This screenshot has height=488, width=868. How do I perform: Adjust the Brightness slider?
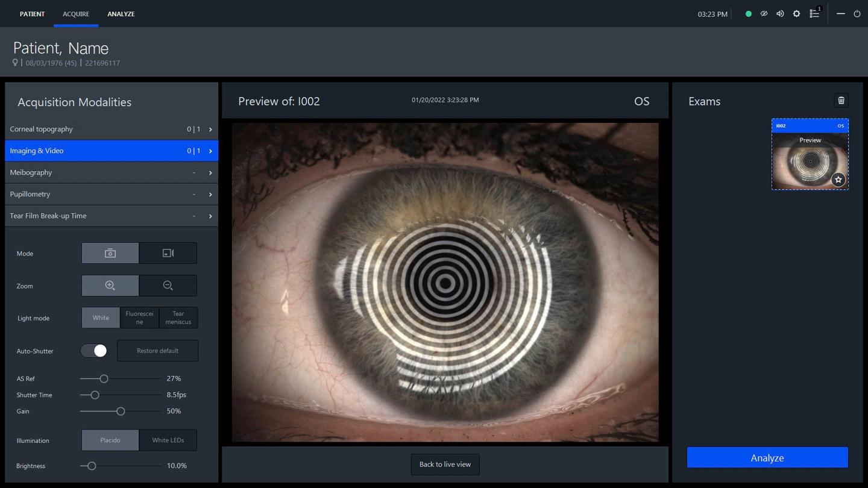click(91, 465)
